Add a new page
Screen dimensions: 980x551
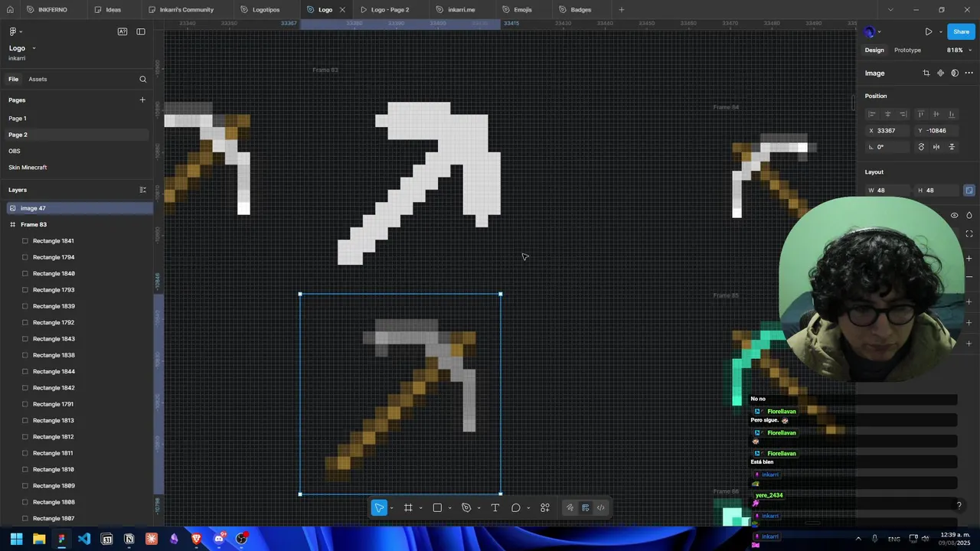click(142, 100)
